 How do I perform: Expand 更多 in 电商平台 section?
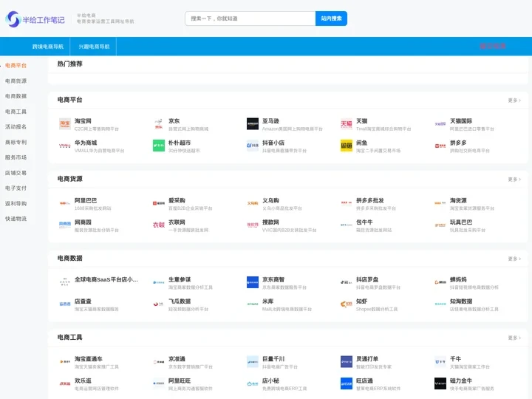coord(514,100)
